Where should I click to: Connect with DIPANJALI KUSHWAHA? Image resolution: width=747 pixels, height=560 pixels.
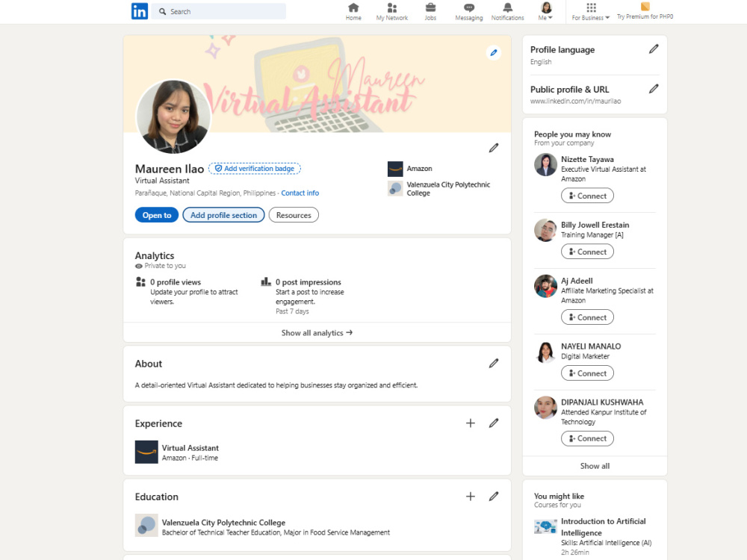coord(587,438)
